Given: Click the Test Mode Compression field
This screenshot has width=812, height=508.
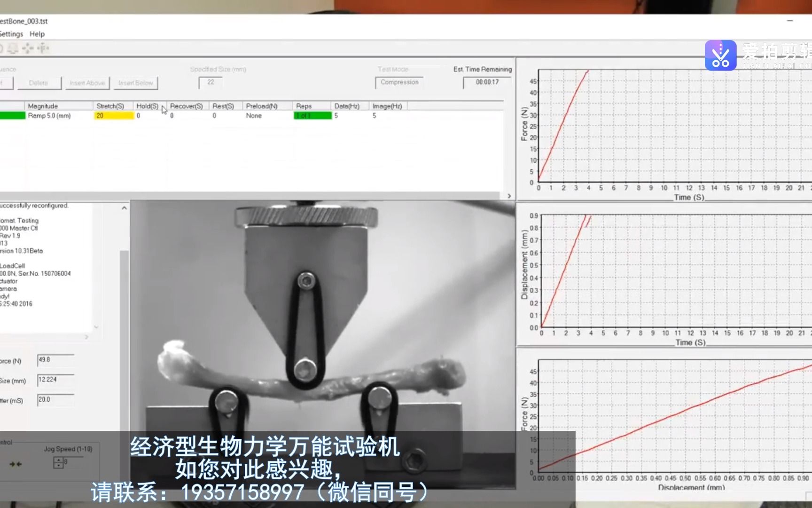Looking at the screenshot, I should coord(399,82).
